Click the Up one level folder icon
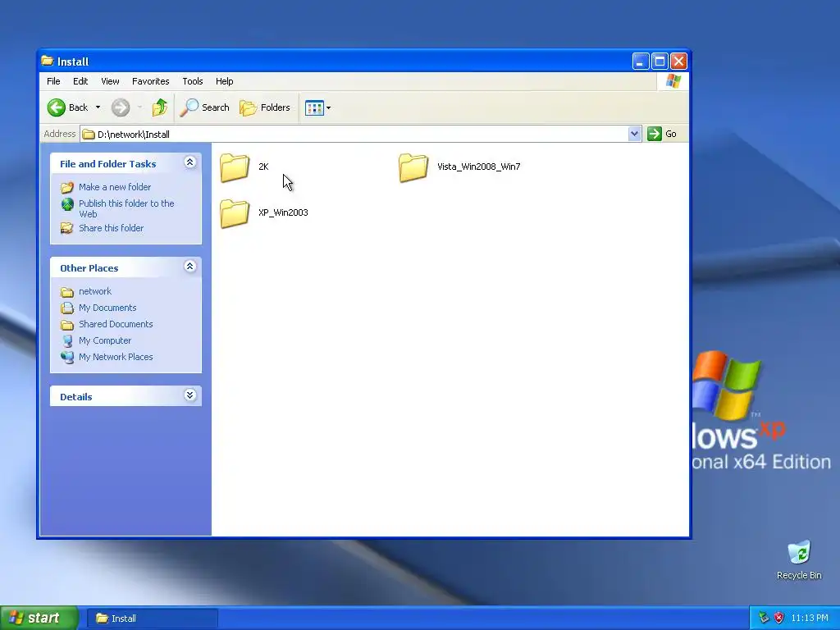Viewport: 840px width, 630px height. [x=160, y=107]
